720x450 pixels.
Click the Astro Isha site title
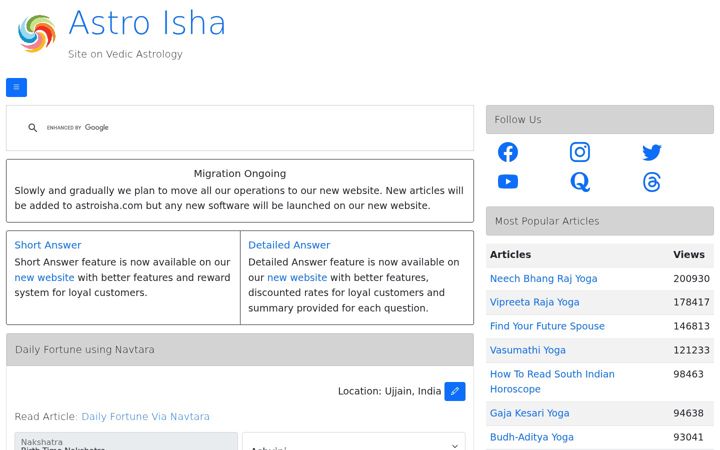tap(147, 23)
